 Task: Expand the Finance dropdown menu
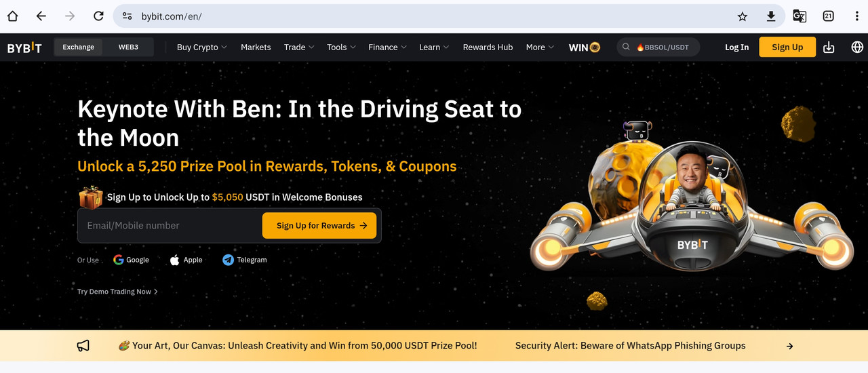point(387,47)
